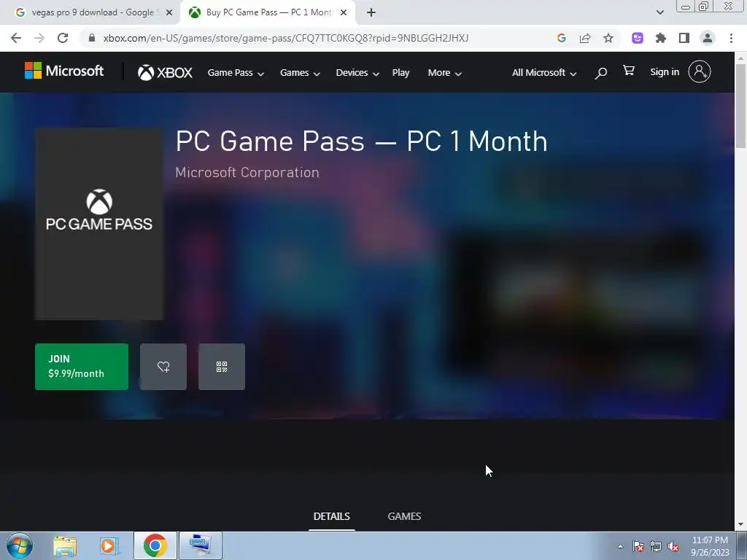Reload the page with the refresh icon
The image size is (747, 560).
(63, 38)
